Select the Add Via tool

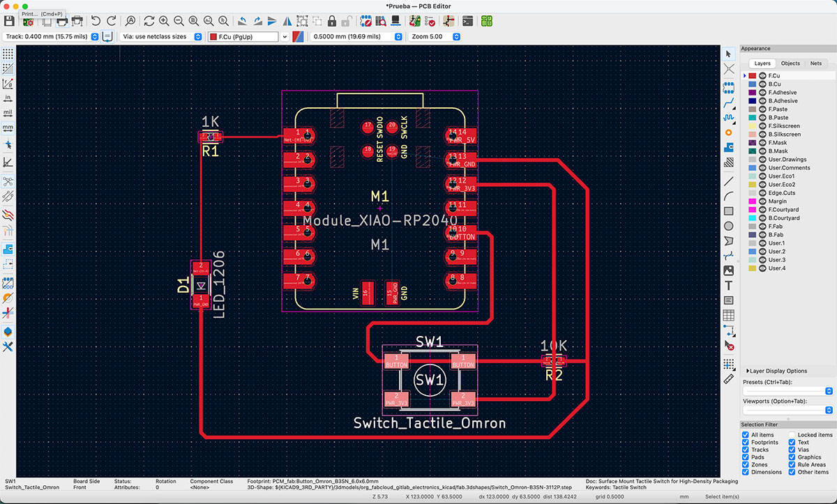tap(728, 131)
